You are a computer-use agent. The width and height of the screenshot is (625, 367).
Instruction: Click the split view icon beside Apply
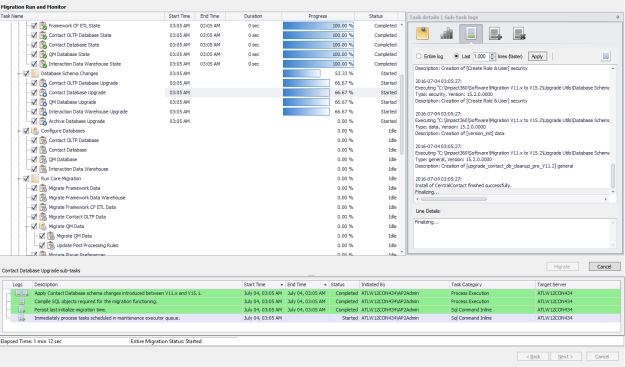[x=605, y=56]
